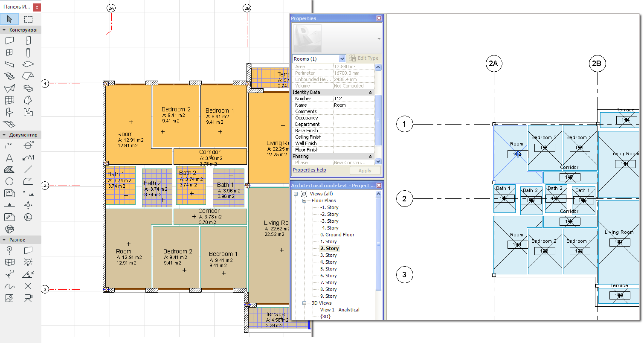
Task: Open the Properties help link
Action: click(x=310, y=170)
